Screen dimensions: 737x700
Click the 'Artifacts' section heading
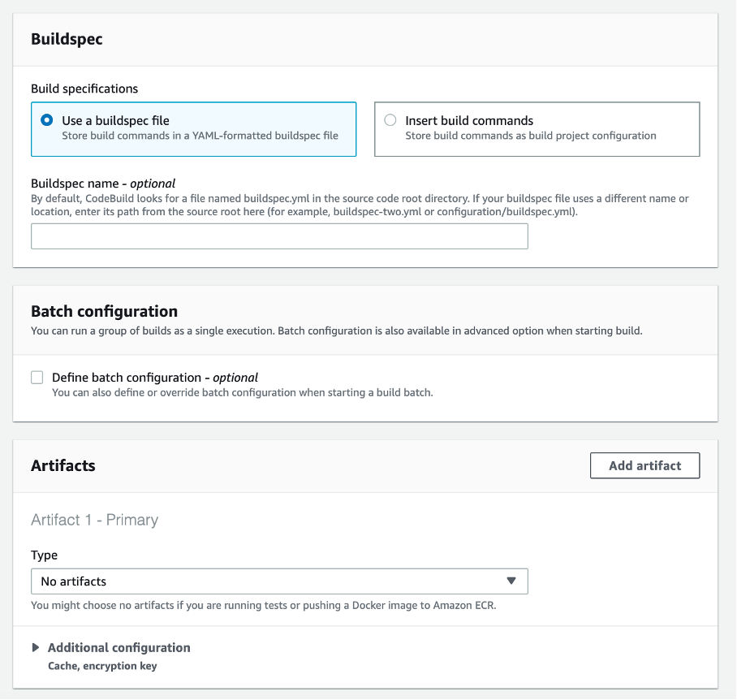[63, 465]
